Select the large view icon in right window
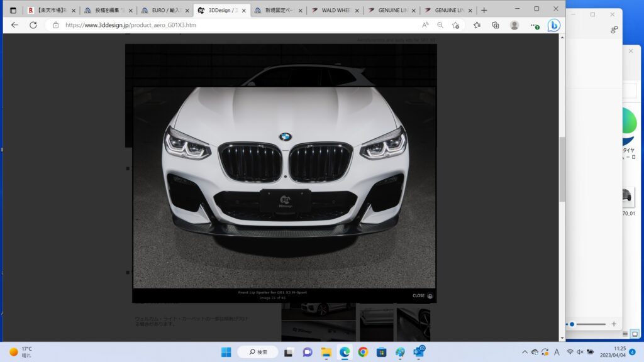 click(x=635, y=334)
